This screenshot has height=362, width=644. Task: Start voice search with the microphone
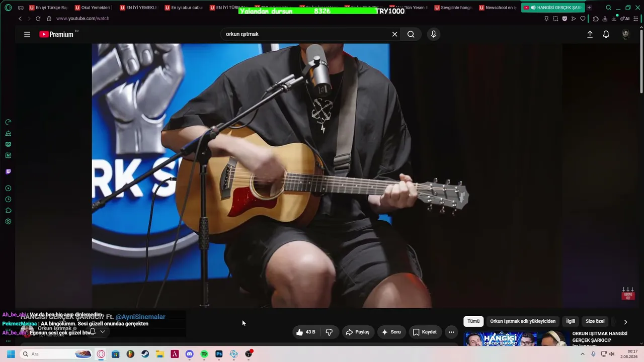pyautogui.click(x=434, y=34)
